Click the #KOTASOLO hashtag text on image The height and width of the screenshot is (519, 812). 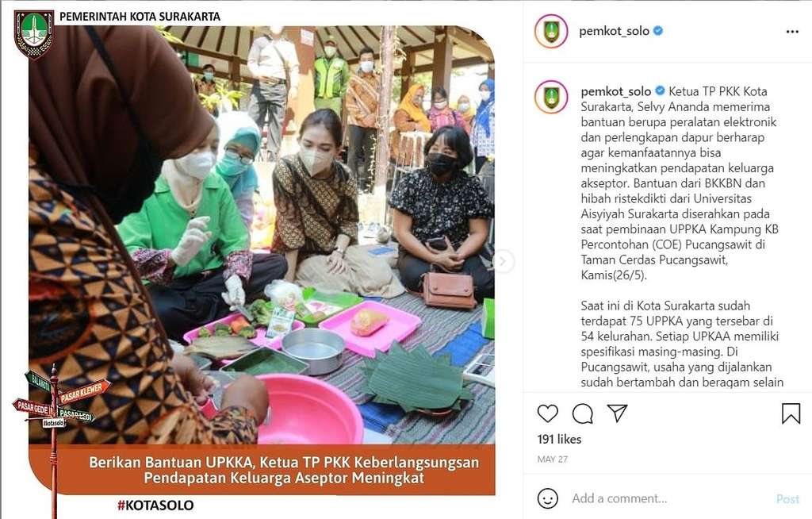click(x=155, y=505)
